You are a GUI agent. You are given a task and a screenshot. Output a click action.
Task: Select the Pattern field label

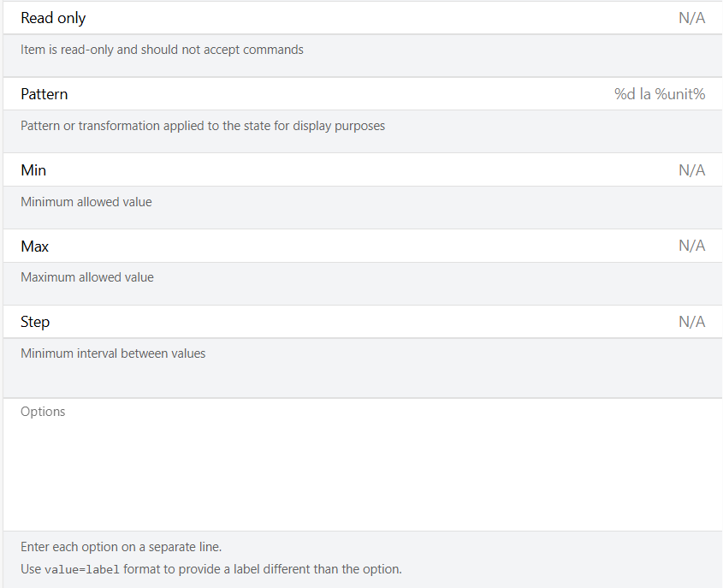tap(44, 94)
